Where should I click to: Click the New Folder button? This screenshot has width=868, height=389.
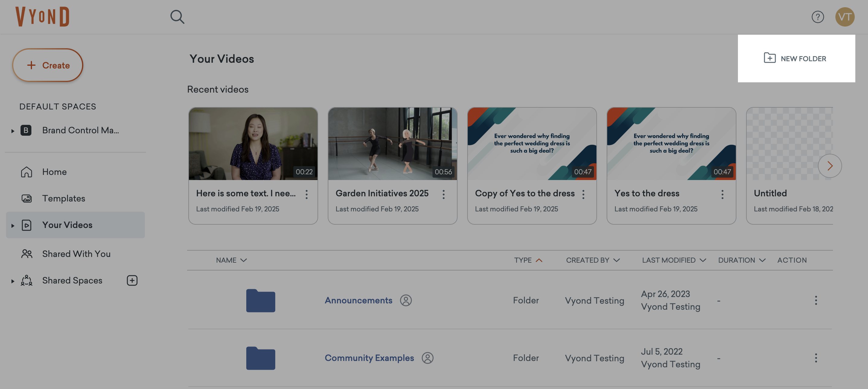tap(796, 59)
